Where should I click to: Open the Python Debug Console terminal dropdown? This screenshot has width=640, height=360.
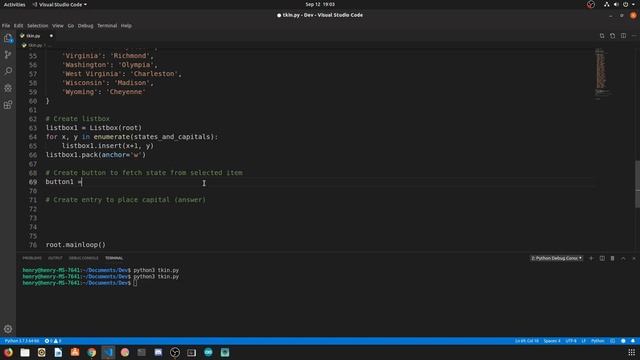click(556, 258)
